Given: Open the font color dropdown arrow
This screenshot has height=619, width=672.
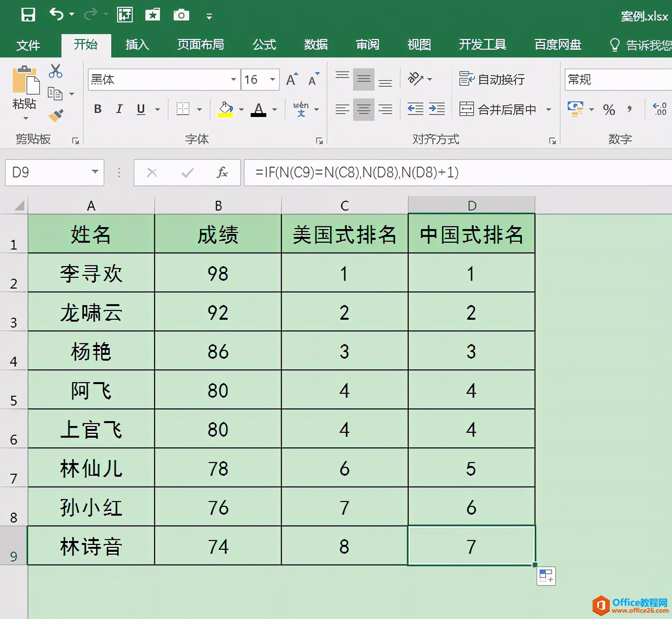Looking at the screenshot, I should point(275,110).
